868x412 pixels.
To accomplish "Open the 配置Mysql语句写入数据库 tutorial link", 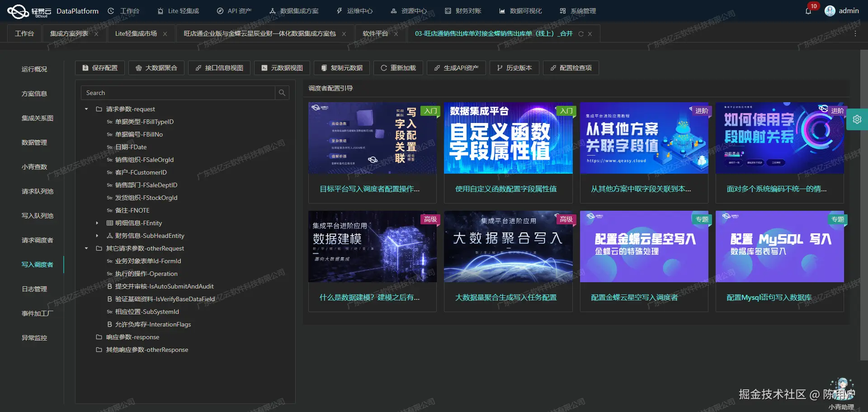I will point(769,298).
